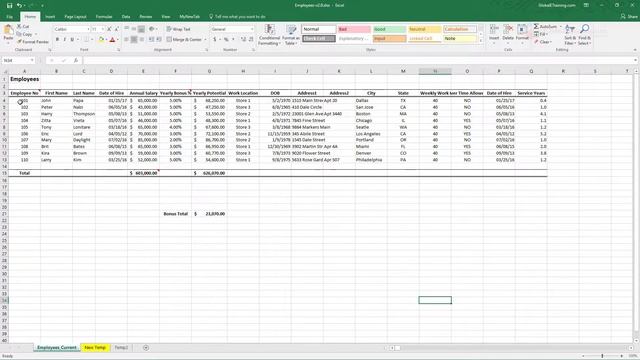Toggle Align Left
This screenshot has width=640, height=360.
coord(127,40)
